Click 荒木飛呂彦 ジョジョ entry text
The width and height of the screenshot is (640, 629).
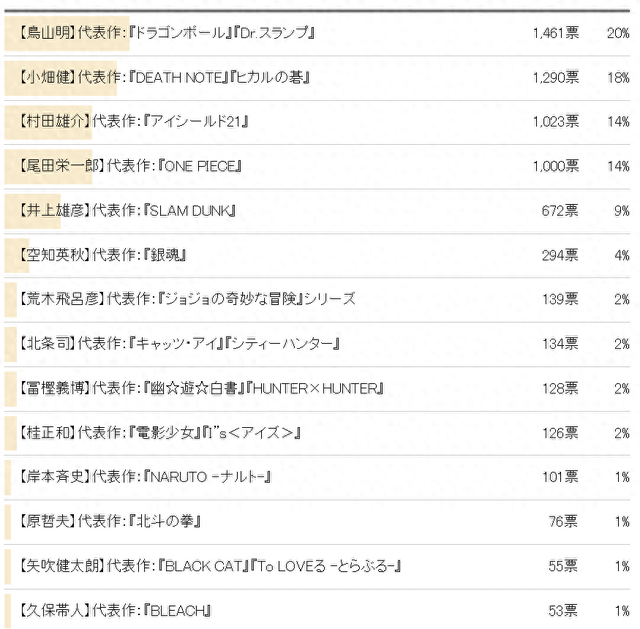click(x=187, y=299)
